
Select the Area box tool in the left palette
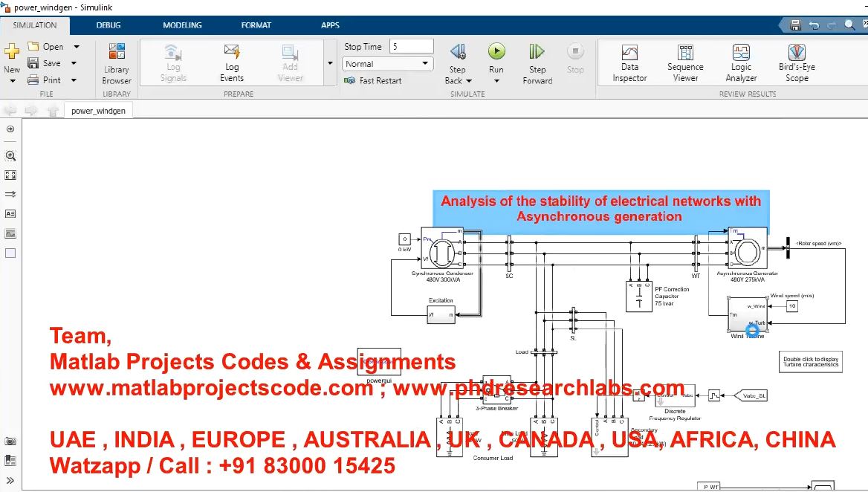(x=10, y=253)
